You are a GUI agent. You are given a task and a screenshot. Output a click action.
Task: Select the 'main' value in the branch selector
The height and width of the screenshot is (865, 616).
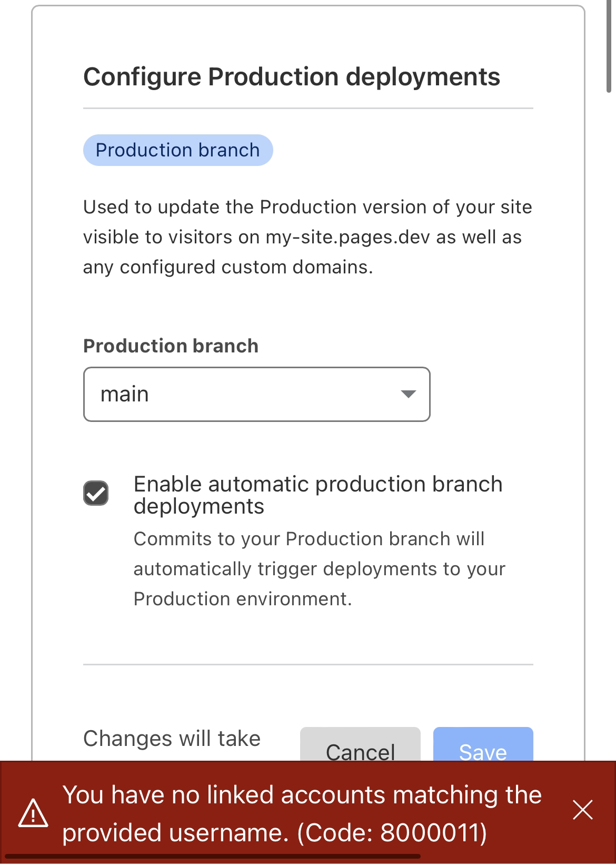(x=125, y=394)
